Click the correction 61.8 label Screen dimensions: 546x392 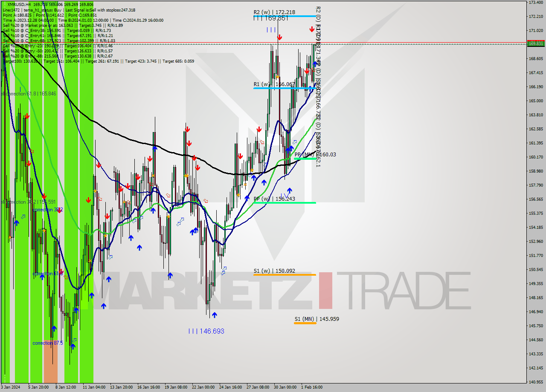48,274
